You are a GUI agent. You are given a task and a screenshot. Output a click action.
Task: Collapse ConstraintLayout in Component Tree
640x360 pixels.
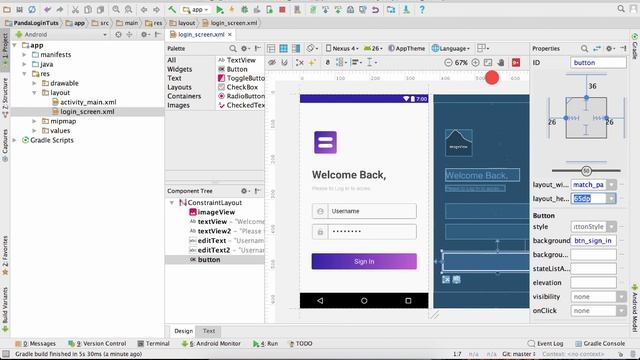[x=172, y=202]
